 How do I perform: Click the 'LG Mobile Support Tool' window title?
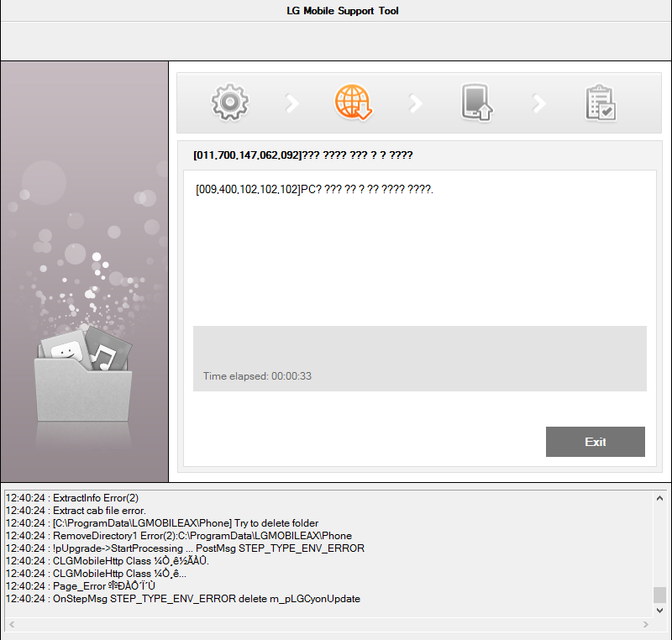pos(343,11)
